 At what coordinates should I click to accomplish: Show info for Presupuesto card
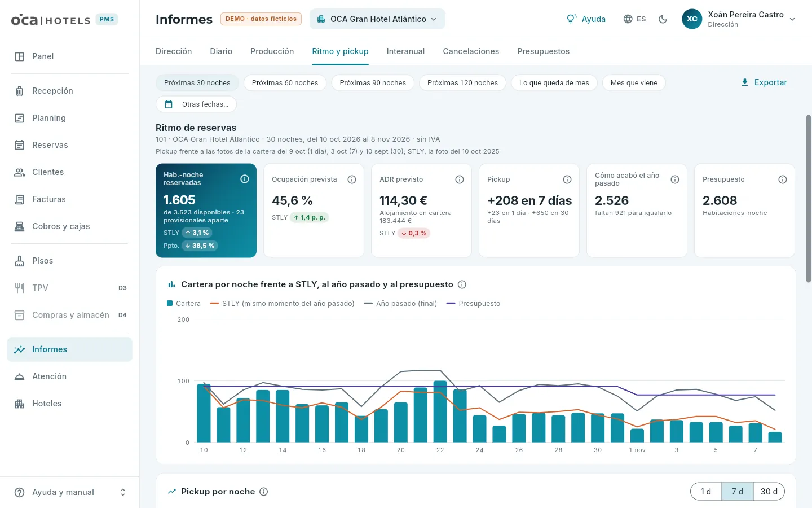click(783, 179)
